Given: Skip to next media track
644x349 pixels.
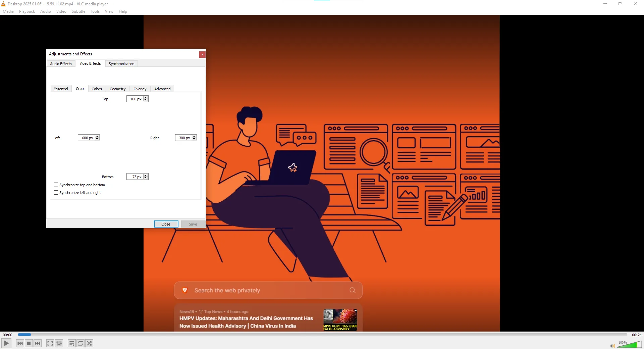Looking at the screenshot, I should tap(38, 343).
